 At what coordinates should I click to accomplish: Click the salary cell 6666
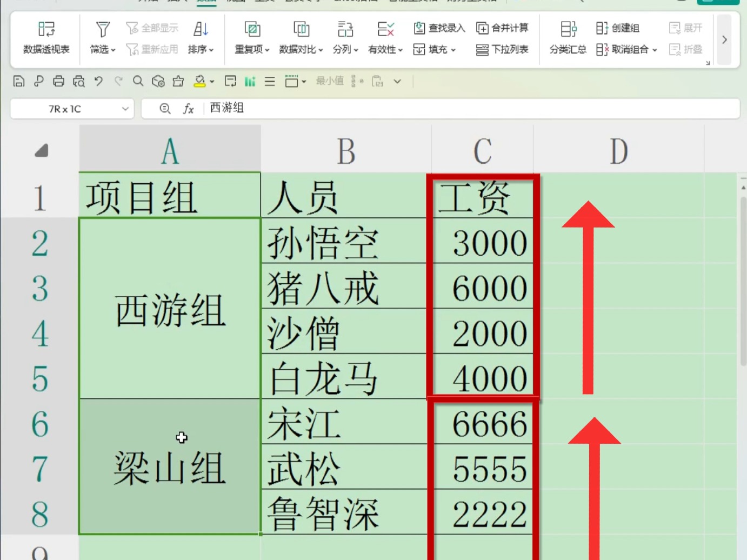tap(482, 422)
